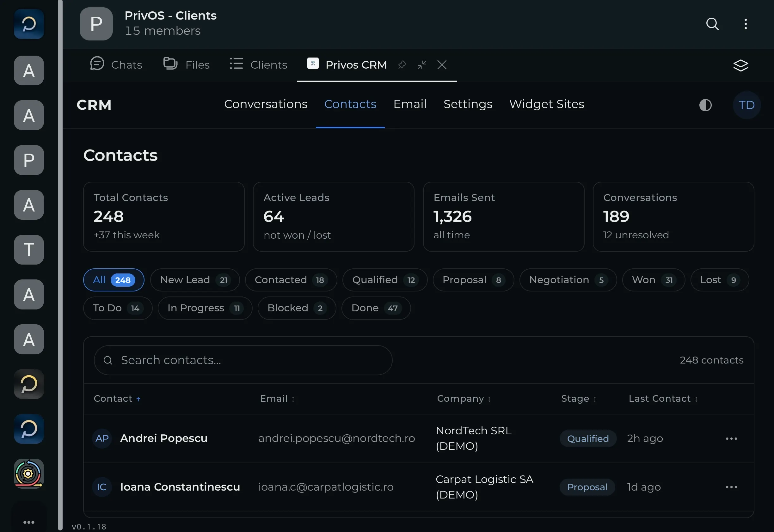Sort table by Company column
The width and height of the screenshot is (774, 532).
tap(464, 399)
